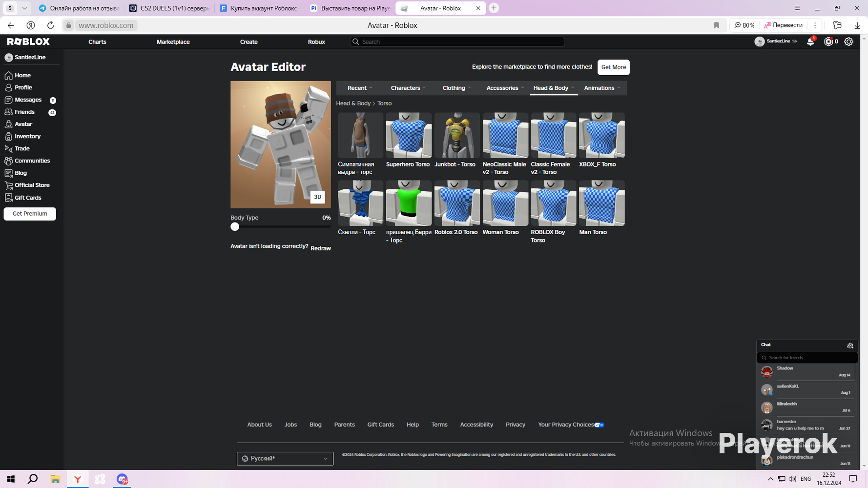Expand the Head & Body dropdown
The width and height of the screenshot is (868, 488).
click(x=554, y=88)
